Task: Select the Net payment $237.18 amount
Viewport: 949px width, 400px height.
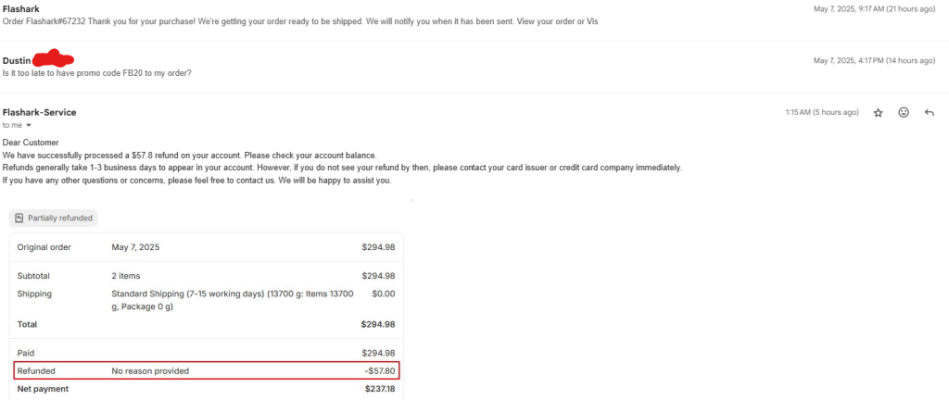Action: tap(379, 389)
